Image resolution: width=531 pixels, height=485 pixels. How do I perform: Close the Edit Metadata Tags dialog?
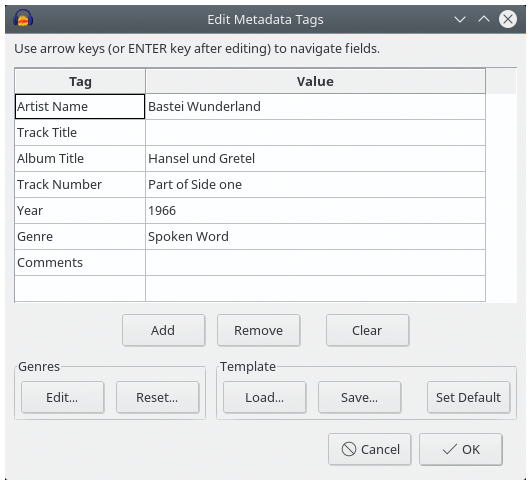pos(508,19)
